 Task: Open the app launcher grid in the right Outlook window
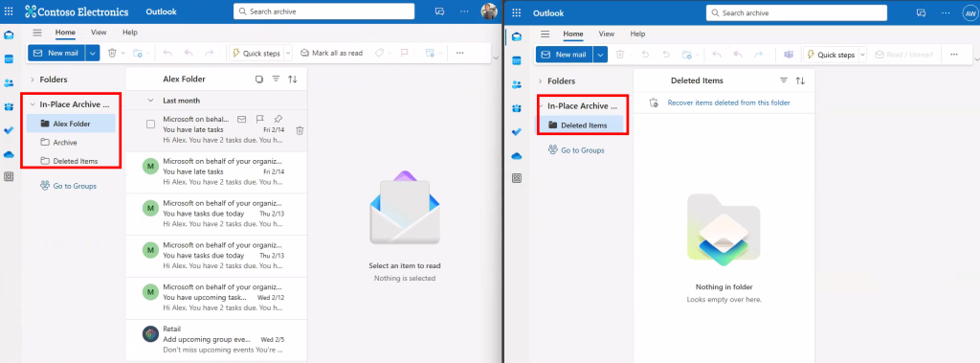[x=516, y=12]
